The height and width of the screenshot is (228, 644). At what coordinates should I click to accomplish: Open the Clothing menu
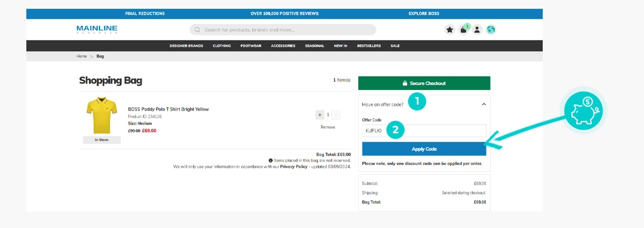(222, 46)
